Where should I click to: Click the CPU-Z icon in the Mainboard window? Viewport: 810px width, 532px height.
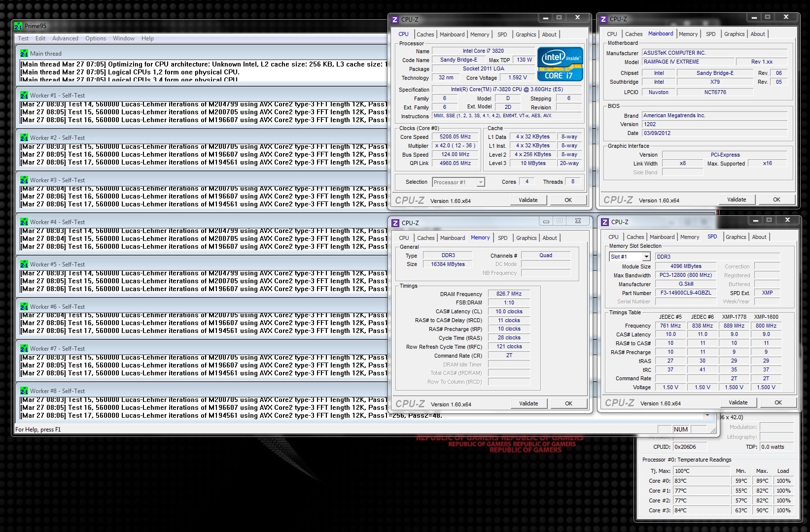pyautogui.click(x=603, y=19)
